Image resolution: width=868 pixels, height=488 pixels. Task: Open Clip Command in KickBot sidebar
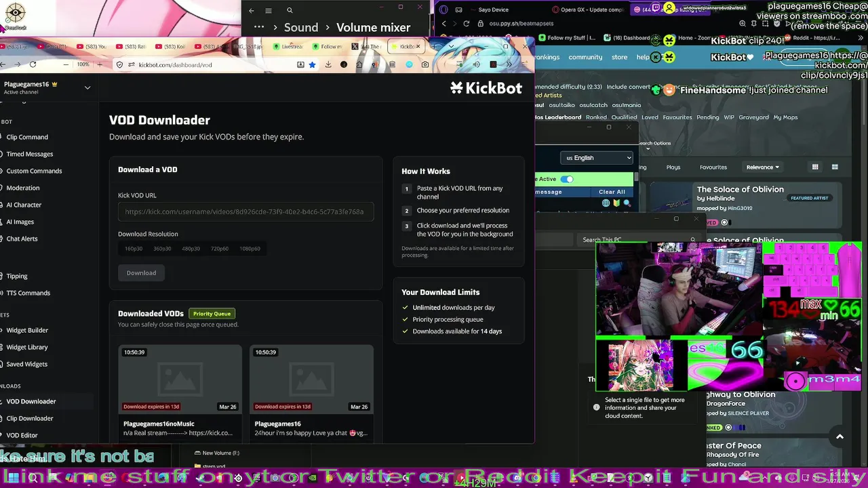point(27,137)
